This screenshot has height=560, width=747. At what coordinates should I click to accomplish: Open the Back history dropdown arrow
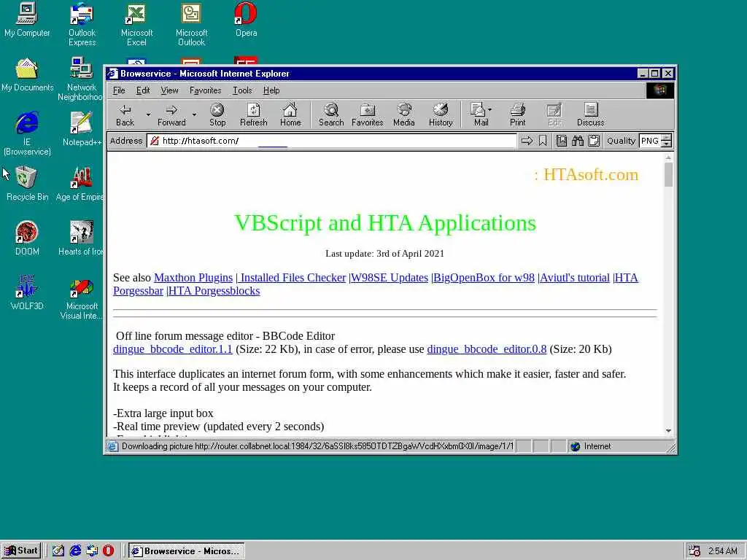[148, 114]
